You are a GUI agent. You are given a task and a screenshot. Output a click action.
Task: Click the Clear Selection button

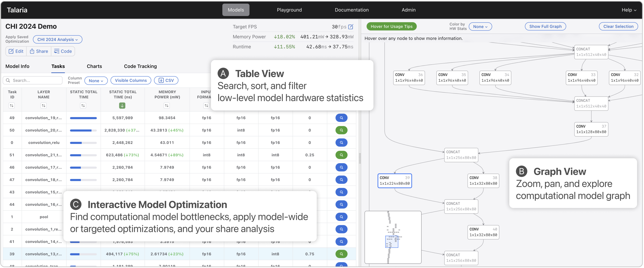point(618,27)
